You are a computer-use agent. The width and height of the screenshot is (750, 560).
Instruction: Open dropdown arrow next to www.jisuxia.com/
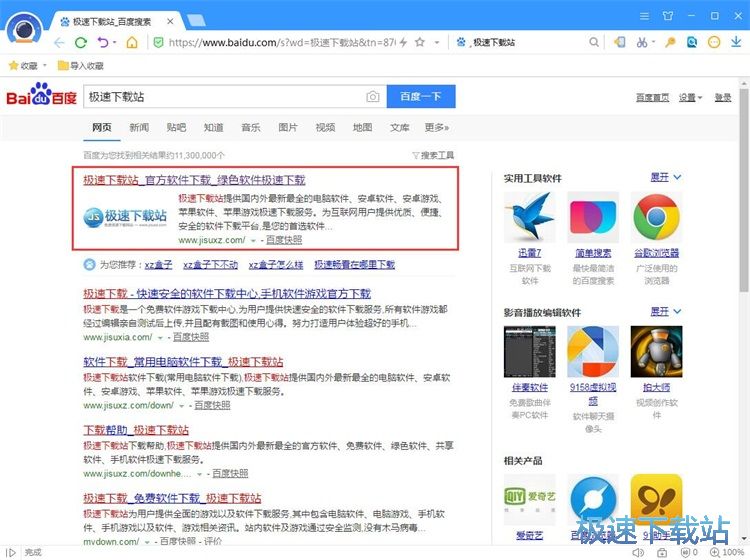pos(160,338)
